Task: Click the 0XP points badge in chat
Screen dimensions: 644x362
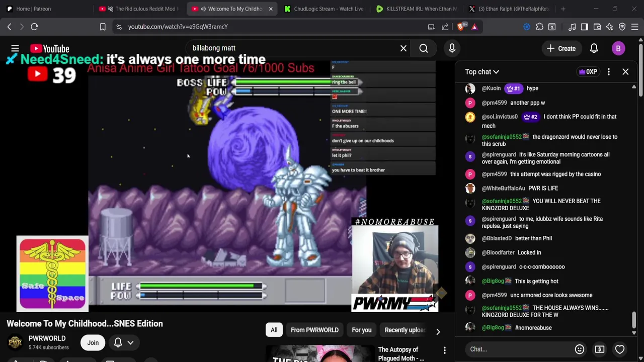Action: (x=588, y=72)
